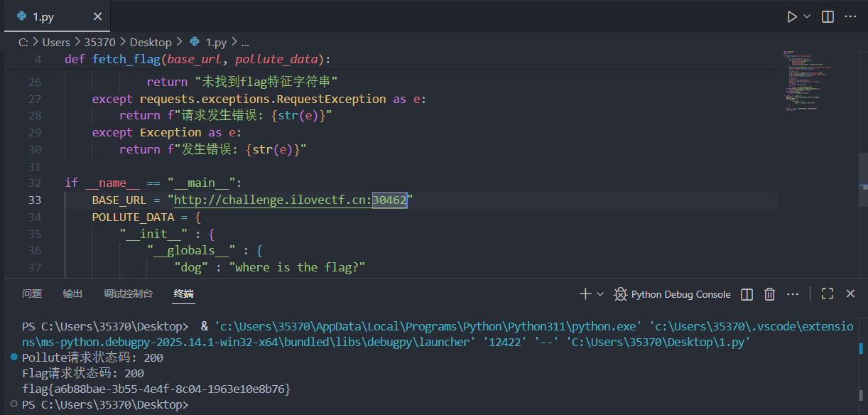
Task: Click the "未找到flag特征字符串" return string
Action: click(x=266, y=82)
